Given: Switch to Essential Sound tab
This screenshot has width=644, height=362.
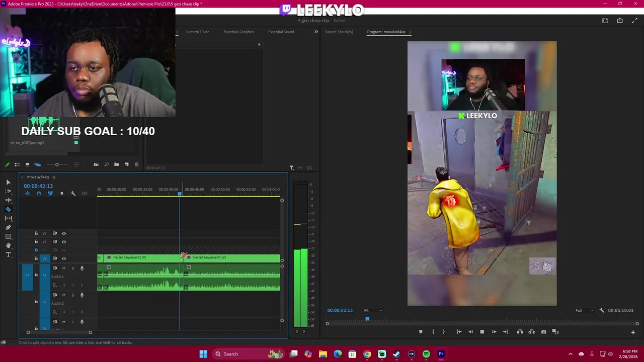Looking at the screenshot, I should tap(281, 32).
